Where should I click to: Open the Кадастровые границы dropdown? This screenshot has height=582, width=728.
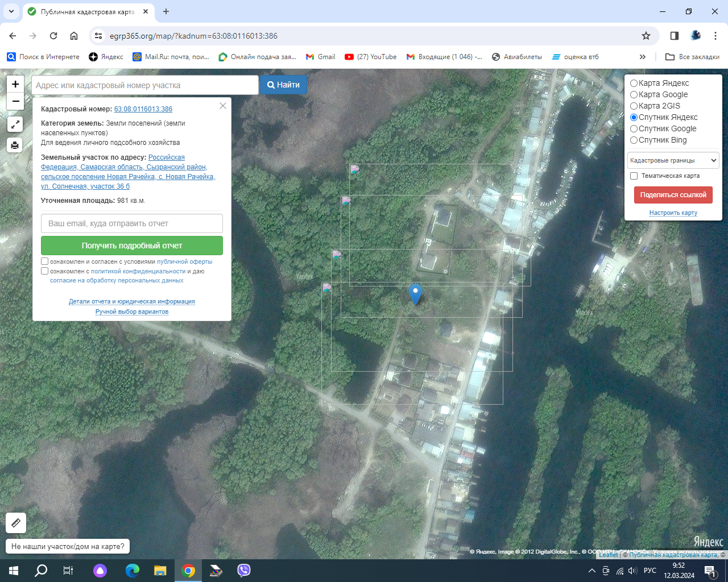(673, 160)
